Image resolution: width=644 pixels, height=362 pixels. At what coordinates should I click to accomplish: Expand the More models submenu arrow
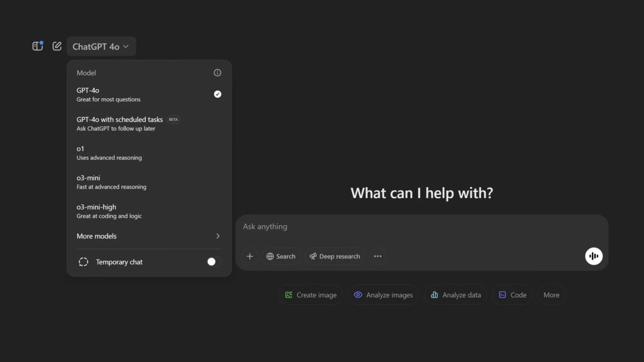[218, 236]
